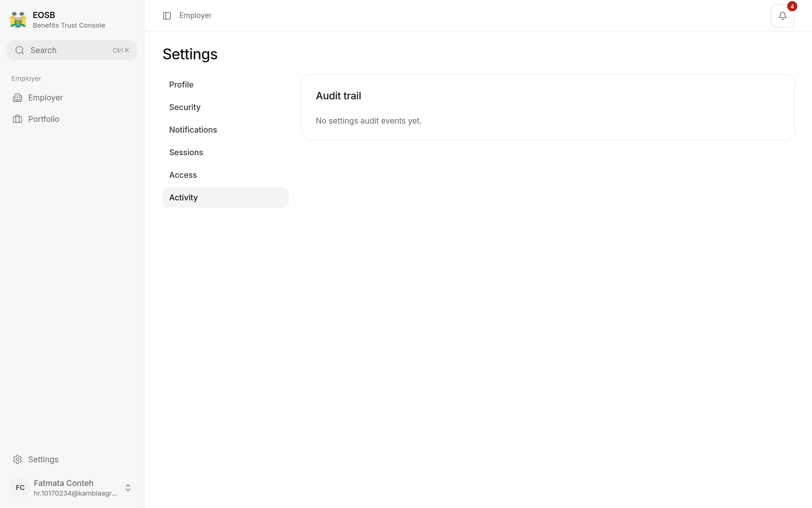
Task: Click the Settings page title
Action: coord(190,54)
